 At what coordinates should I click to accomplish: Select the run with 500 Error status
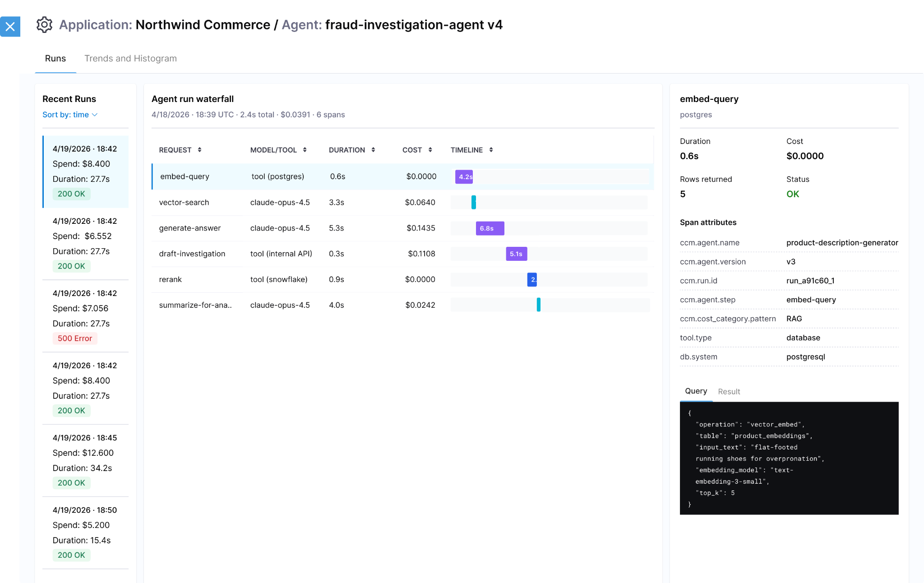pyautogui.click(x=86, y=316)
